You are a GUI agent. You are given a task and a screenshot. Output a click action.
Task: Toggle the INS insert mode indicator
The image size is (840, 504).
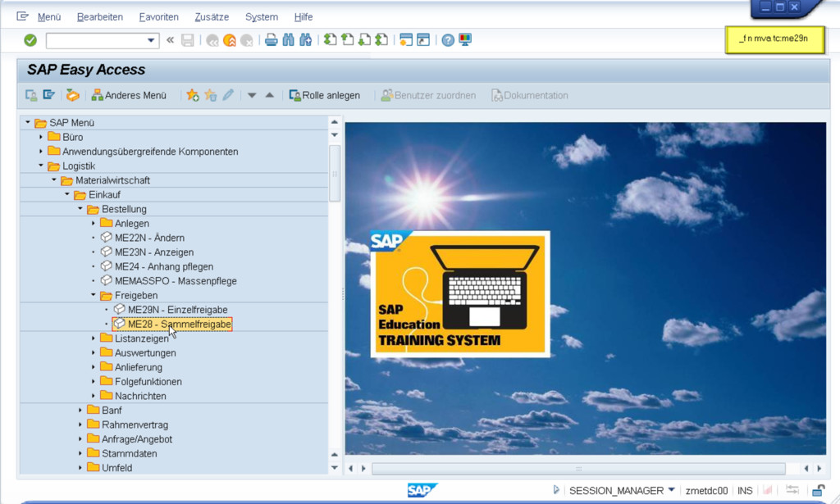[744, 490]
